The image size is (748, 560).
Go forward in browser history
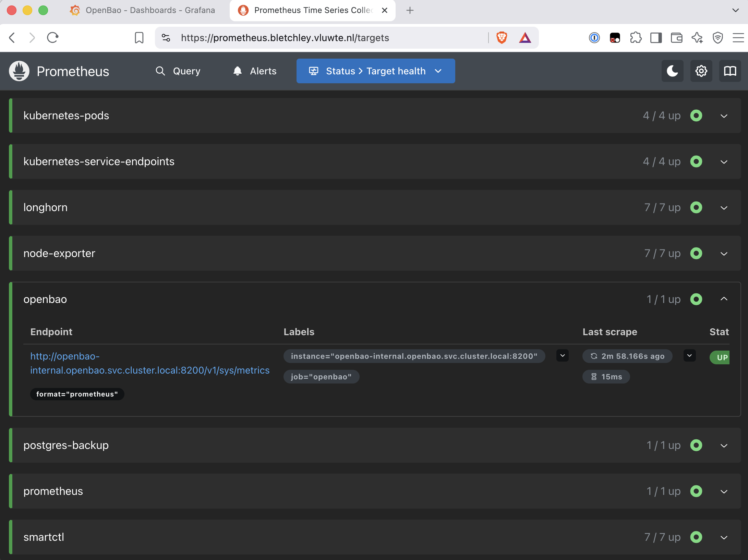32,37
